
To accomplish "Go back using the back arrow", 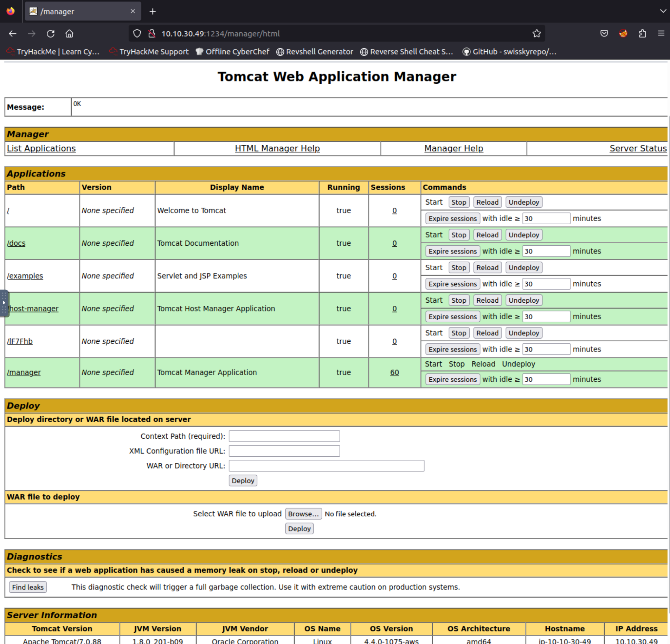I will point(13,34).
